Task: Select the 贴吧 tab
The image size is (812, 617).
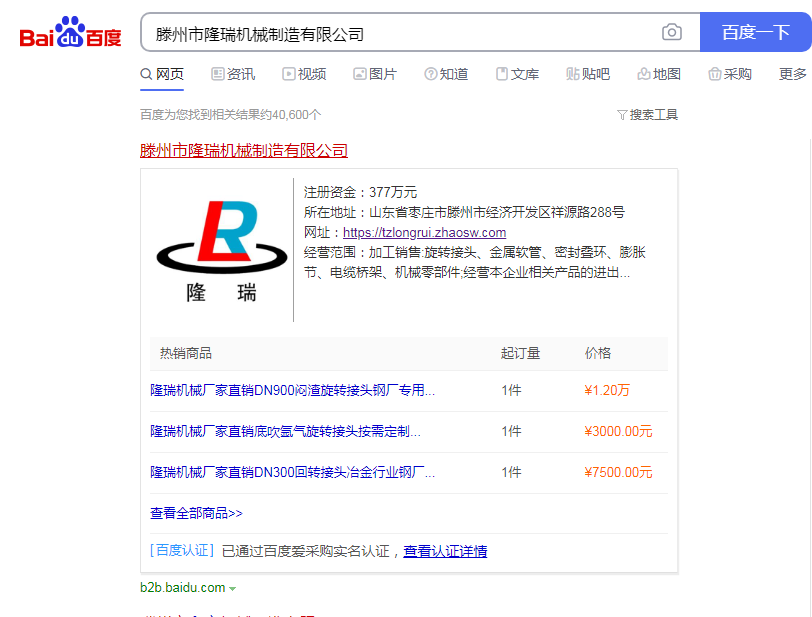Action: coord(588,74)
